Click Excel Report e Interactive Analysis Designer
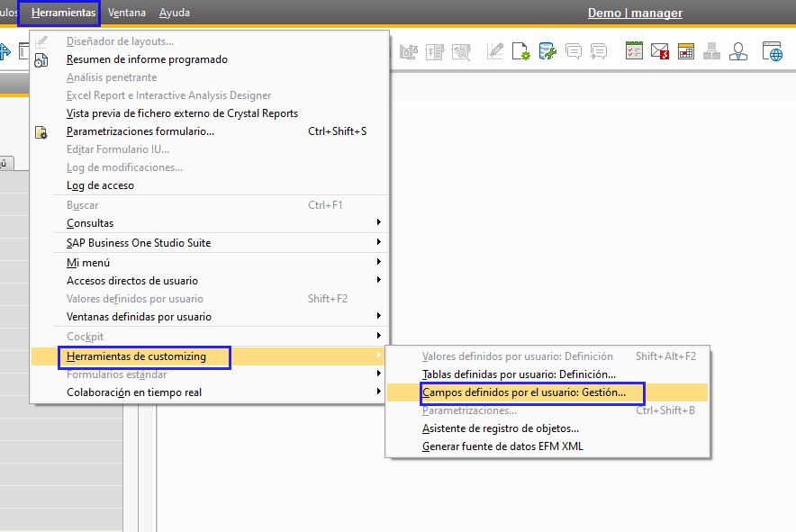Screen dimensions: 796x532 click(x=168, y=95)
